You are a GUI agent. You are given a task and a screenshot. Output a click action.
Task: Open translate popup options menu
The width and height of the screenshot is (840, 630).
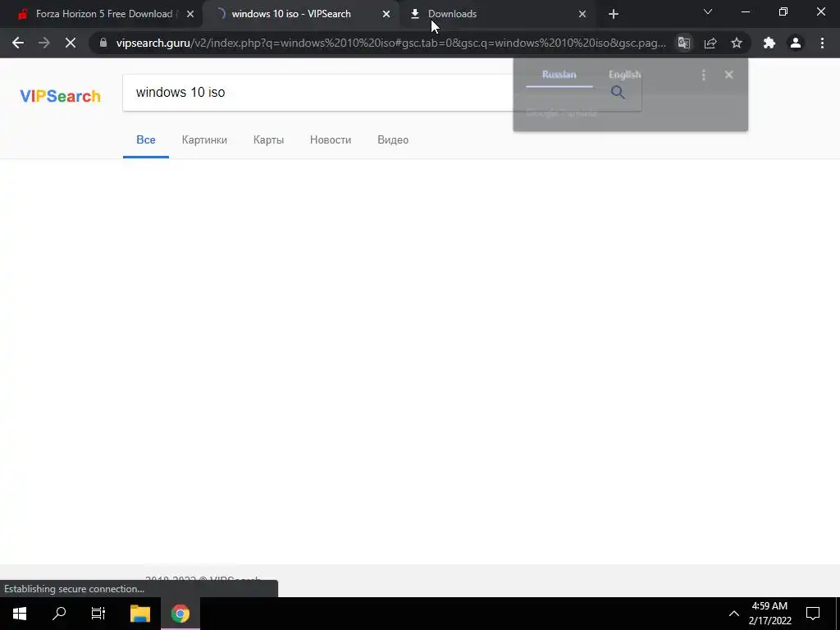[703, 75]
